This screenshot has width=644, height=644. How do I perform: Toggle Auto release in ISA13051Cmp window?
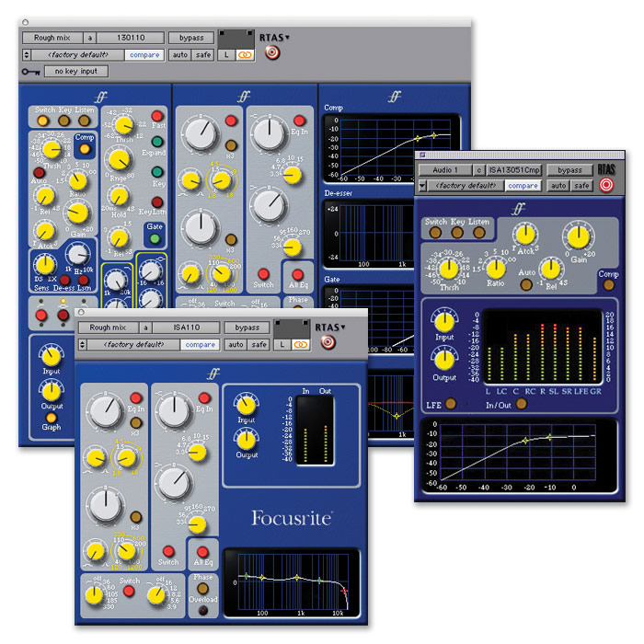(x=526, y=284)
